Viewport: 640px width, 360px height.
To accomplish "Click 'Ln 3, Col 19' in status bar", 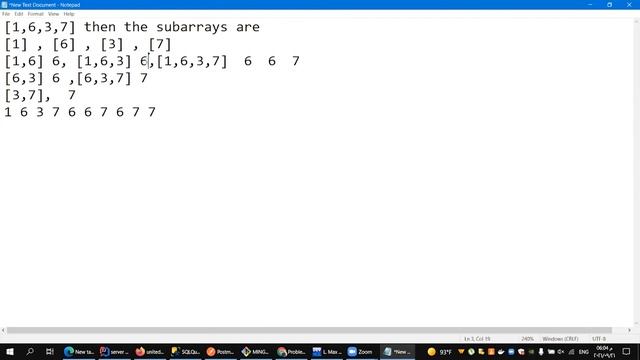I will click(477, 339).
